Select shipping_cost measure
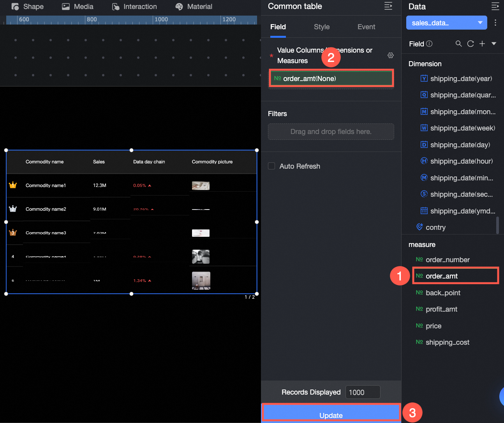Screen dimensions: 504x423 (442, 342)
